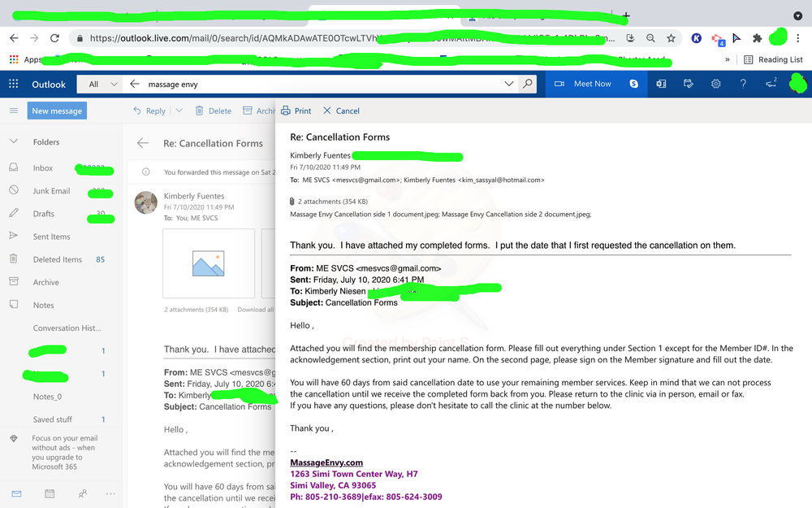Collapse the Folders section chevron
Viewport: 812px width, 508px height.
[x=13, y=142]
